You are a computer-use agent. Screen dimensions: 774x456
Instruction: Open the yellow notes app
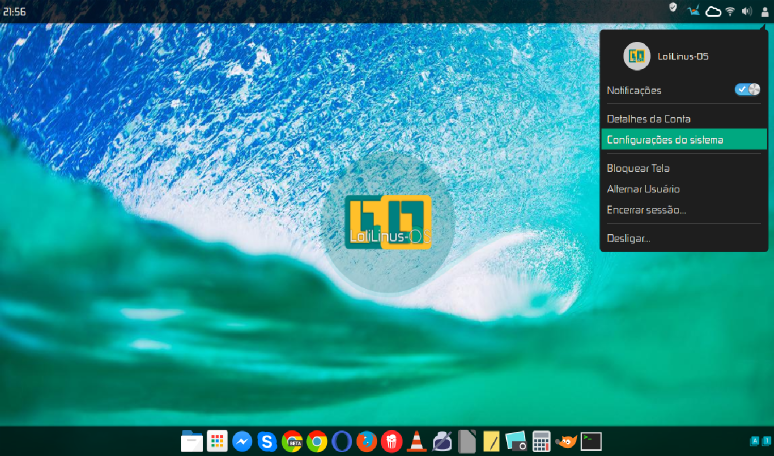click(492, 442)
